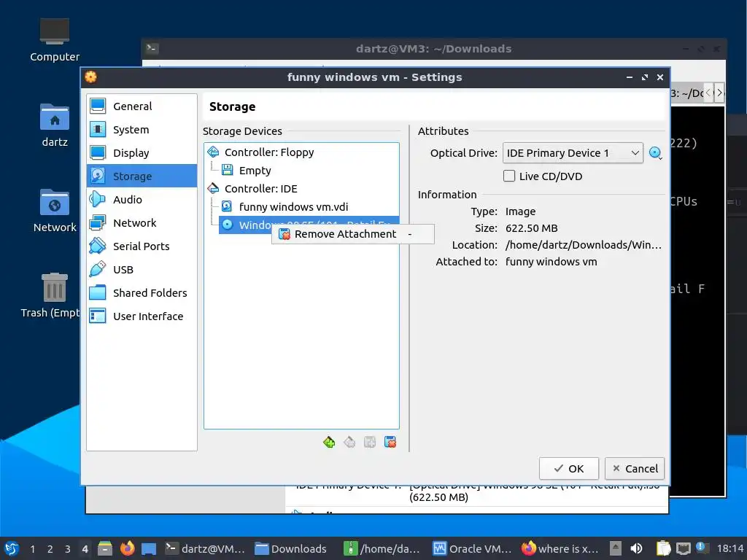Click the settings gear icon in title bar
The width and height of the screenshot is (747, 560).
pyautogui.click(x=90, y=77)
